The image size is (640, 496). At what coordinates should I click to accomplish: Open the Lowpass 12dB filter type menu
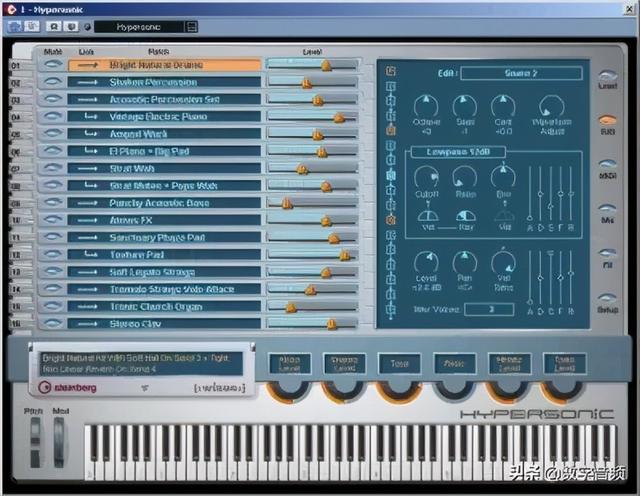[x=458, y=152]
